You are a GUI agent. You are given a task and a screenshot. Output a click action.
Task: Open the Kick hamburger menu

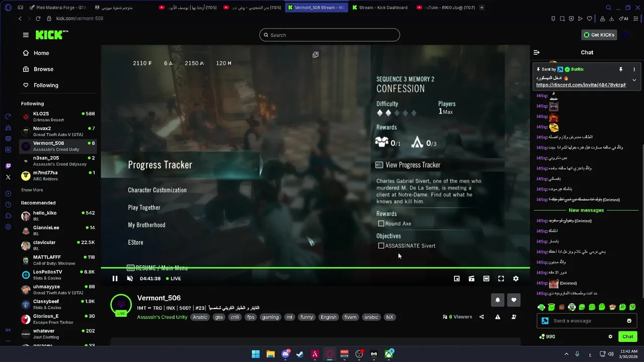pos(26,35)
